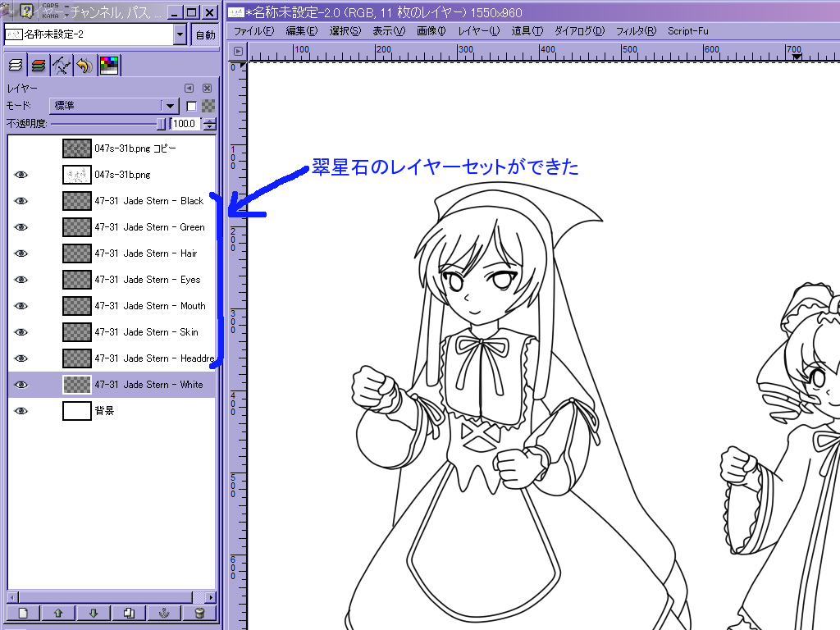
Task: Open the ファイル(F) menu
Action: coord(254,31)
